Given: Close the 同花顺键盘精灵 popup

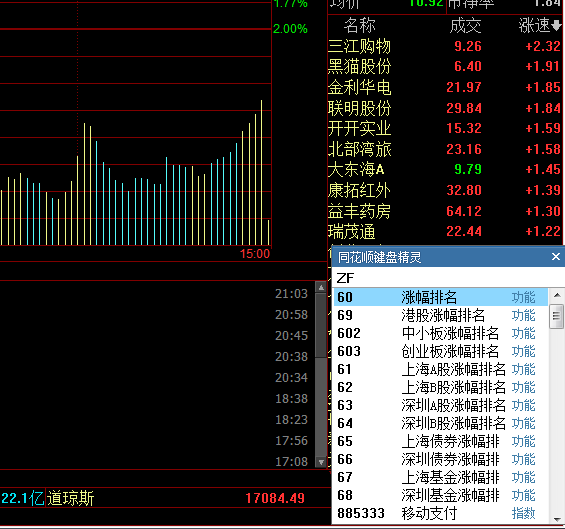Looking at the screenshot, I should tap(556, 257).
